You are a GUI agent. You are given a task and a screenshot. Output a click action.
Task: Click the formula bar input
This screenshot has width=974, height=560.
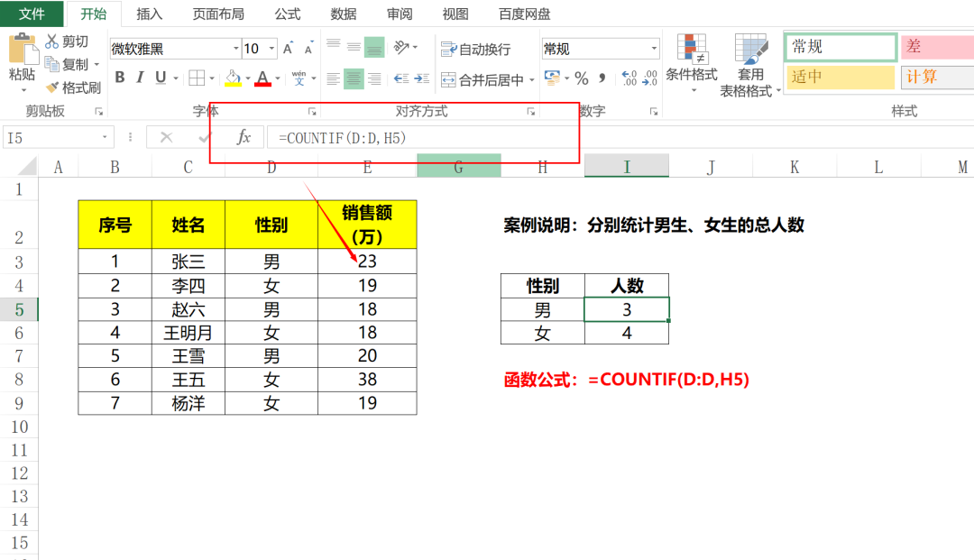(620, 137)
